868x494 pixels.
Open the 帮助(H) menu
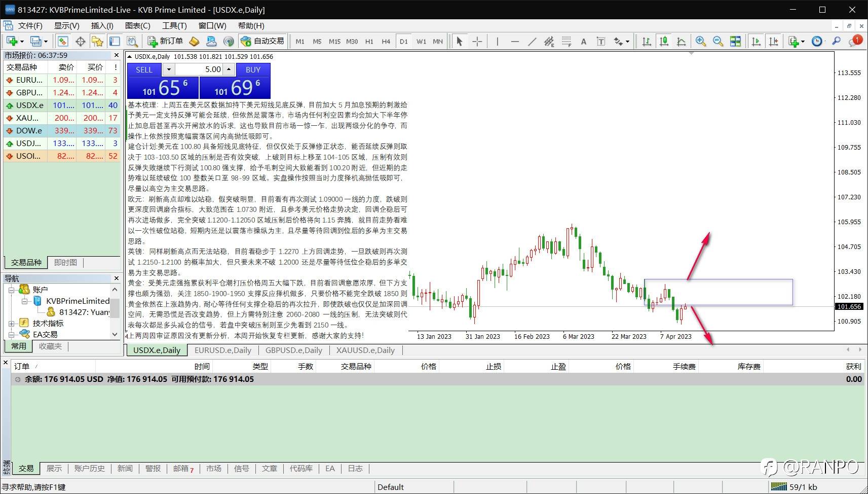(251, 25)
